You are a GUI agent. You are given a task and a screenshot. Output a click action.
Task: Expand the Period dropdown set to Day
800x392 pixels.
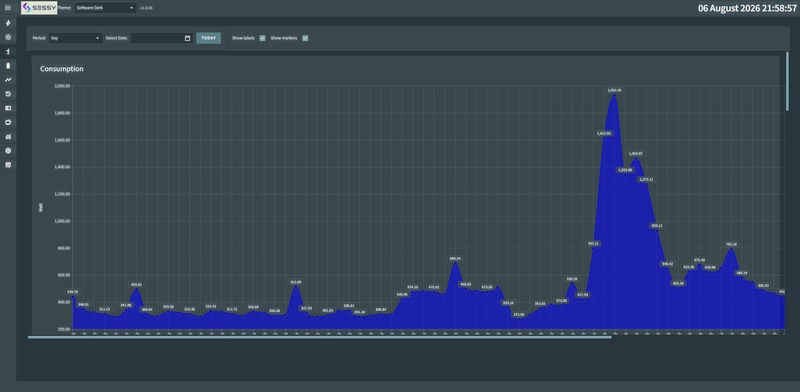coord(76,38)
